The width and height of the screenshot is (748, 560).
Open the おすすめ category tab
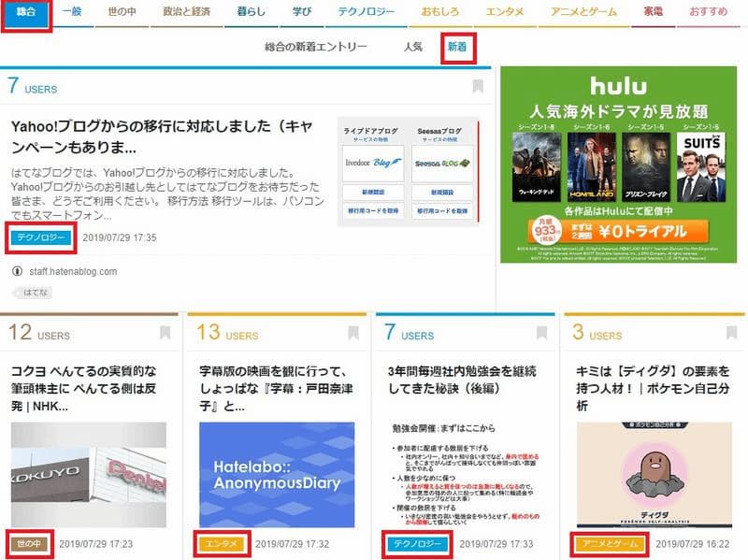pyautogui.click(x=708, y=12)
